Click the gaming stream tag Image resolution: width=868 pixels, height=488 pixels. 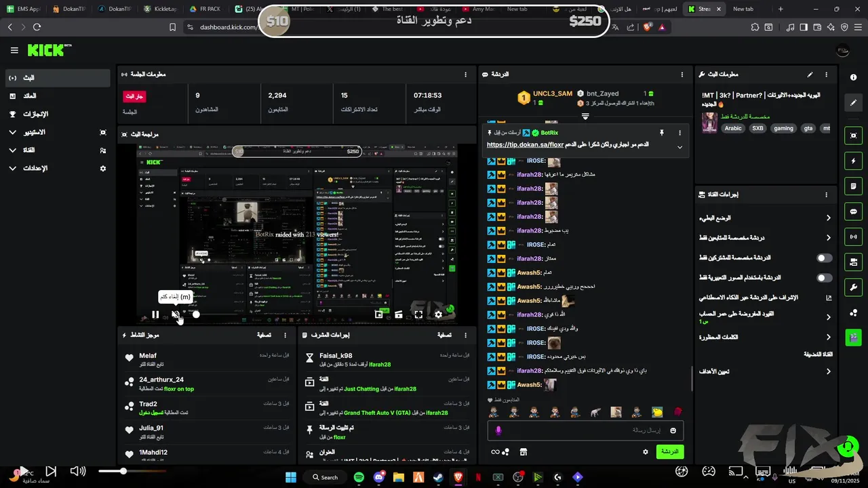click(783, 128)
